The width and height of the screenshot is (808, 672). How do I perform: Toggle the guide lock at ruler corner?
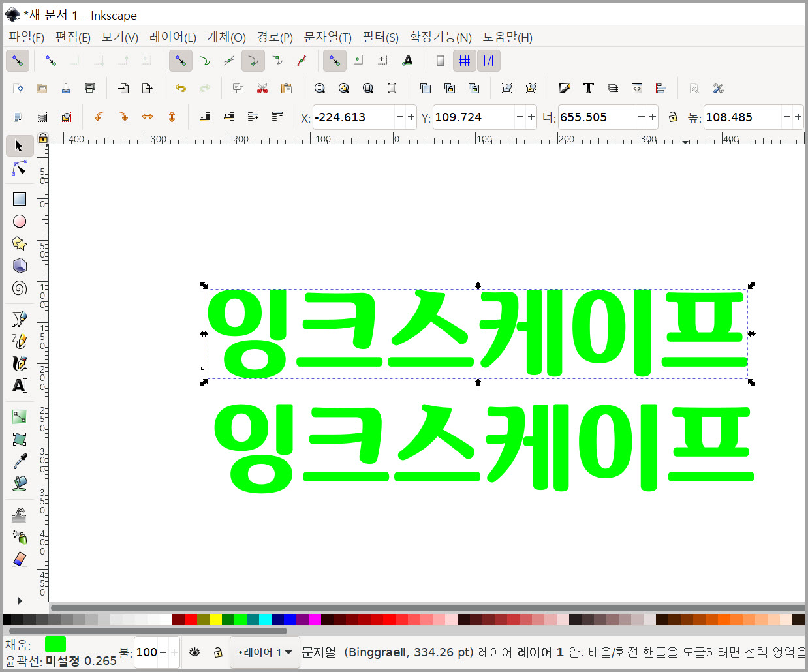43,138
